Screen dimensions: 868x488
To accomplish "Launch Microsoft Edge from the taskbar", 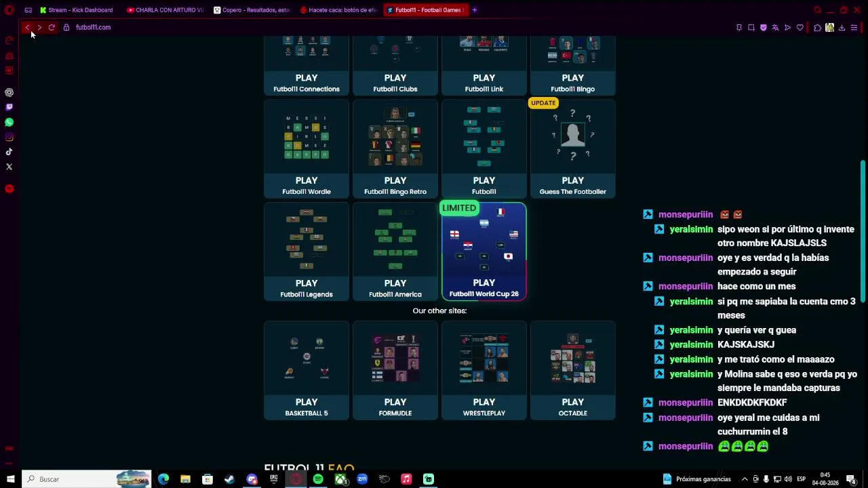I will (x=163, y=479).
